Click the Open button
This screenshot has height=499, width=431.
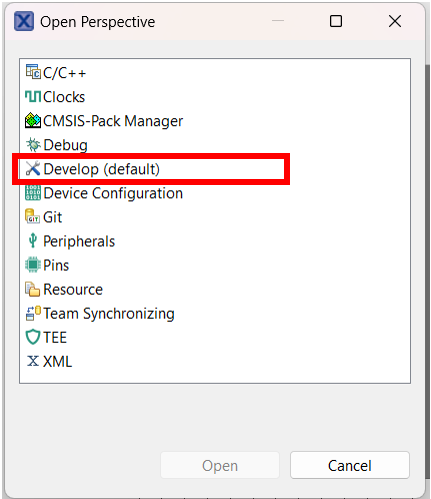pyautogui.click(x=220, y=465)
